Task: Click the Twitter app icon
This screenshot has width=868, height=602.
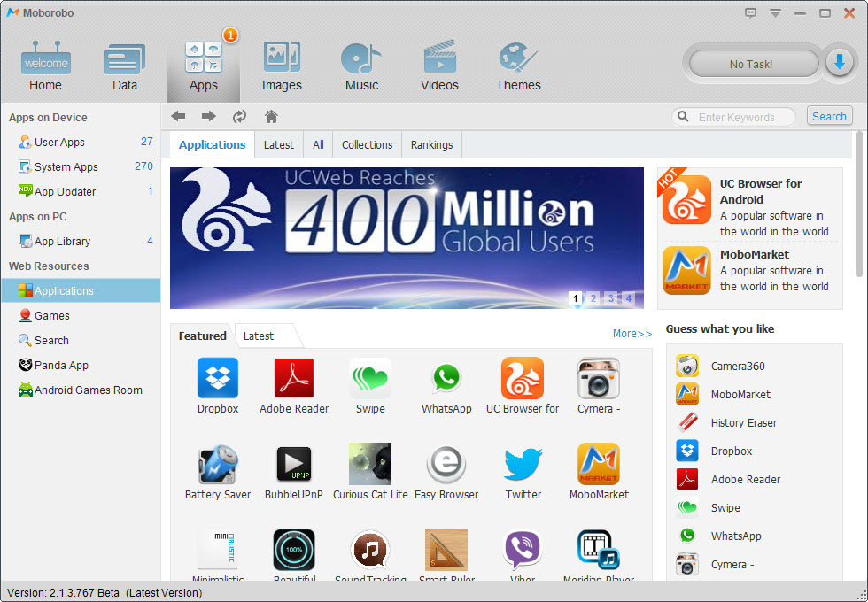Action: click(523, 465)
